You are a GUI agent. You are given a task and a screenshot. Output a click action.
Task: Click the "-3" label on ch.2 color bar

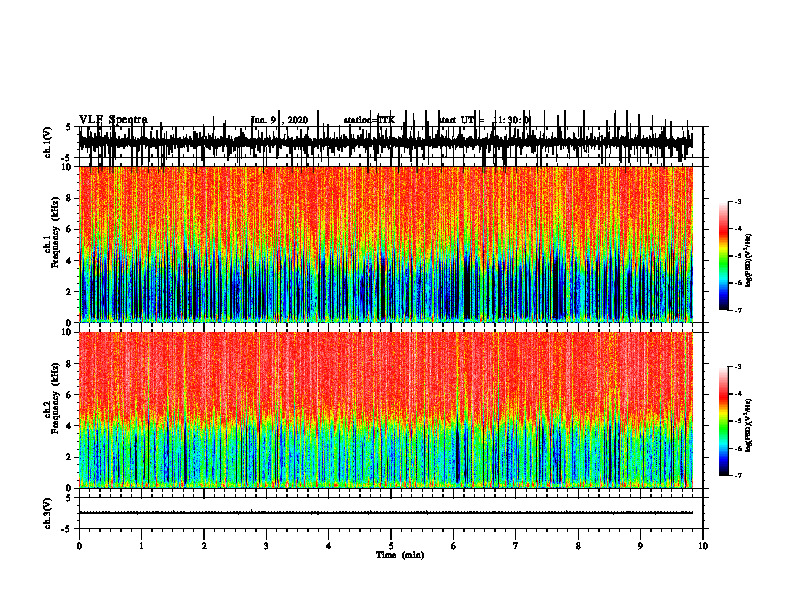pos(738,367)
